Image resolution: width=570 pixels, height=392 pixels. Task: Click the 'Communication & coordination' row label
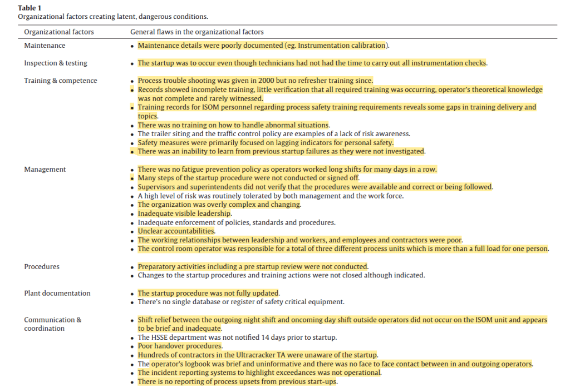point(52,324)
